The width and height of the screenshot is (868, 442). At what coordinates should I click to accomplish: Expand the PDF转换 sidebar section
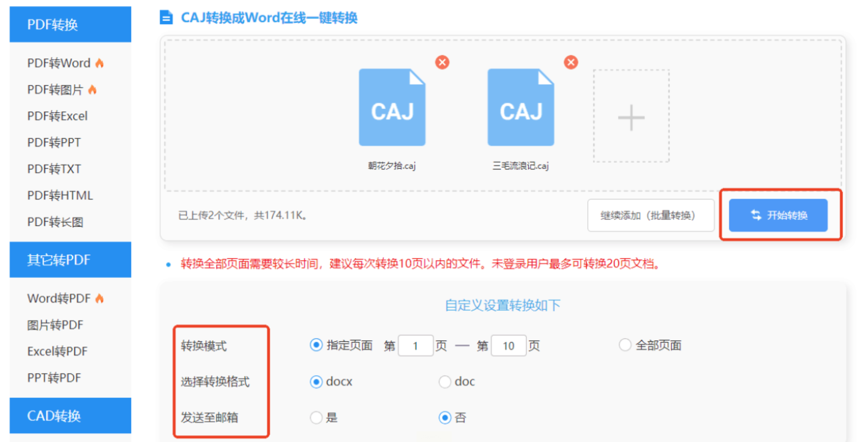coord(70,25)
